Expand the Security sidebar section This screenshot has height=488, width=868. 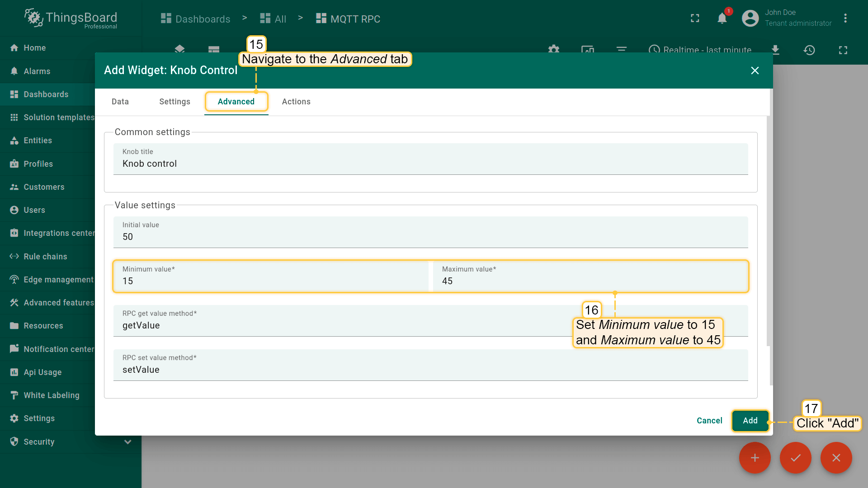[127, 442]
